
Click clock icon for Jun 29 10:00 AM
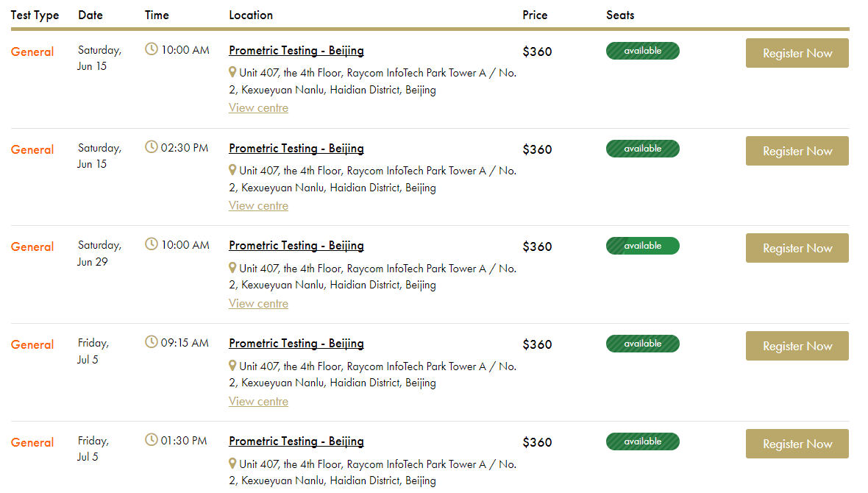(152, 244)
